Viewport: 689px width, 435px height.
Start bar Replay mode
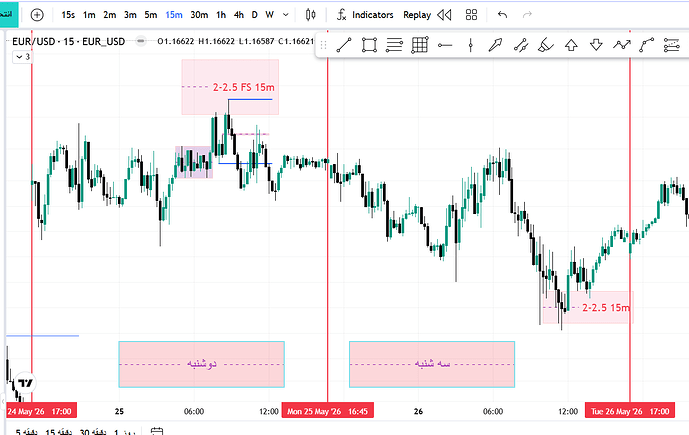point(417,15)
